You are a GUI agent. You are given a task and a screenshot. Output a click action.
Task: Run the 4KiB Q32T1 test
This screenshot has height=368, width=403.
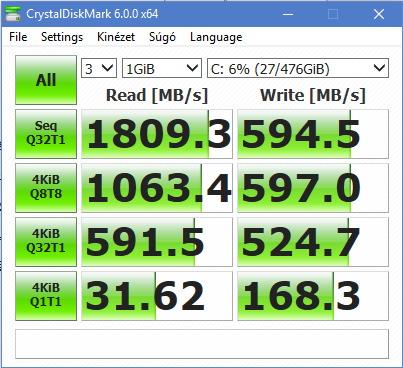(x=46, y=242)
